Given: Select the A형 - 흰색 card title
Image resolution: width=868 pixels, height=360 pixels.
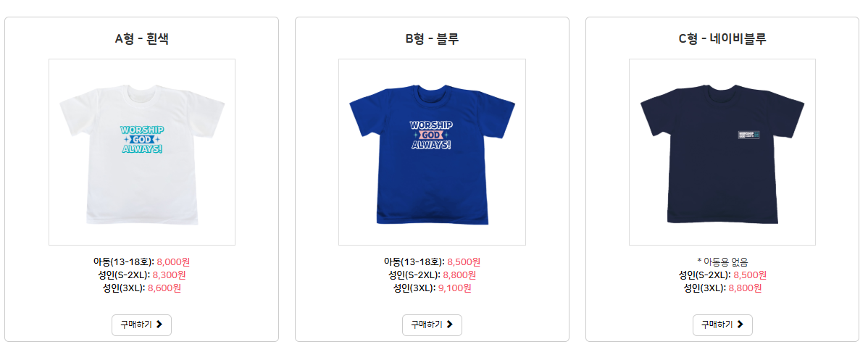Looking at the screenshot, I should [142, 39].
